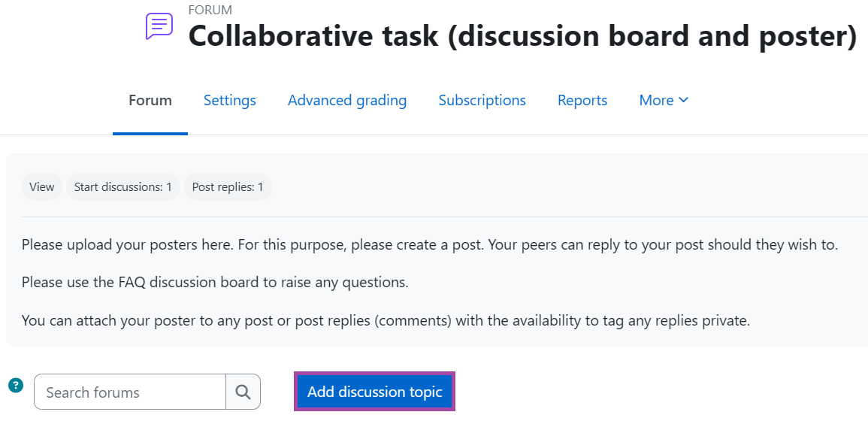Click the FAQ discussion board sentence
Viewport: 868px width, 424px height.
pyautogui.click(x=215, y=283)
